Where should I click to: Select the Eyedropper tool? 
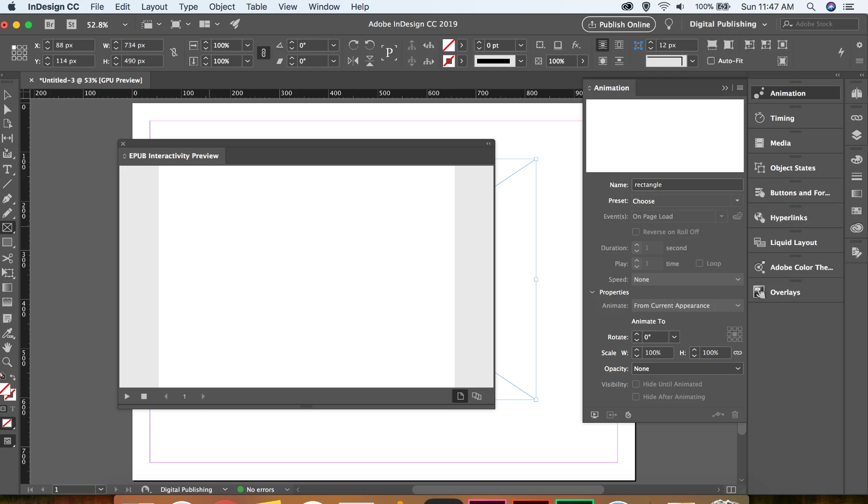click(7, 333)
